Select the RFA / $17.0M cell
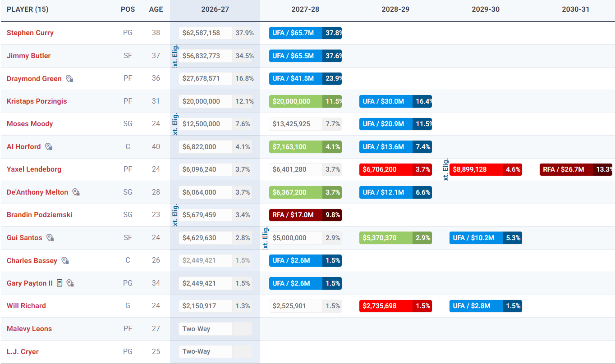The height and width of the screenshot is (364, 615). 305,215
